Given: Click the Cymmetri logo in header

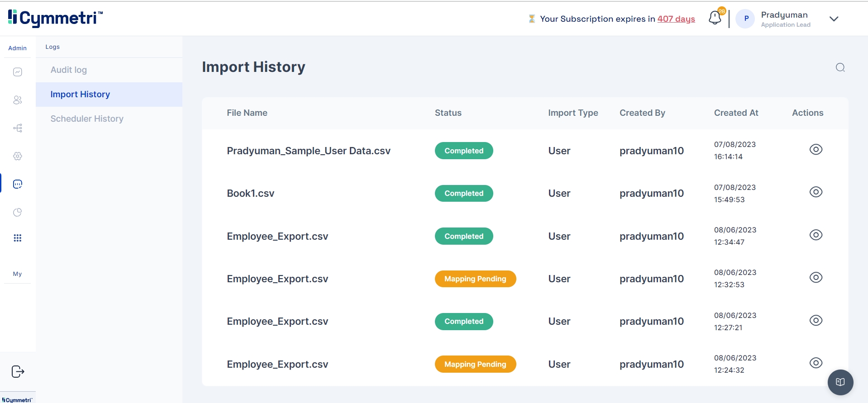Looking at the screenshot, I should pos(55,18).
